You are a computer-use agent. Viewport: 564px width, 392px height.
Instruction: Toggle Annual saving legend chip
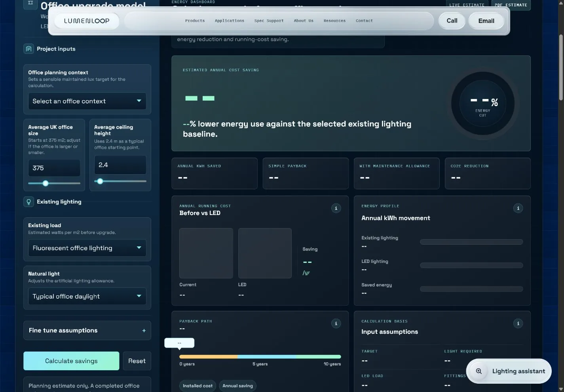[237, 386]
